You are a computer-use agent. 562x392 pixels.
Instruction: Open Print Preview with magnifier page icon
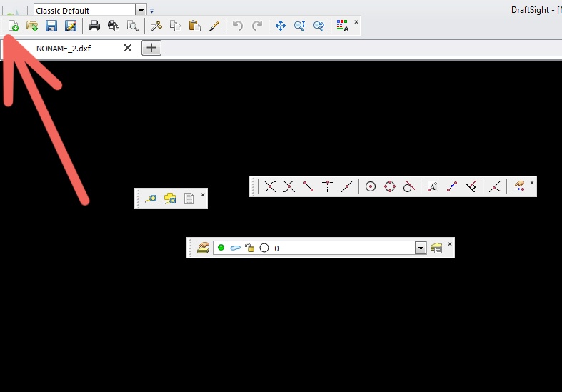133,26
